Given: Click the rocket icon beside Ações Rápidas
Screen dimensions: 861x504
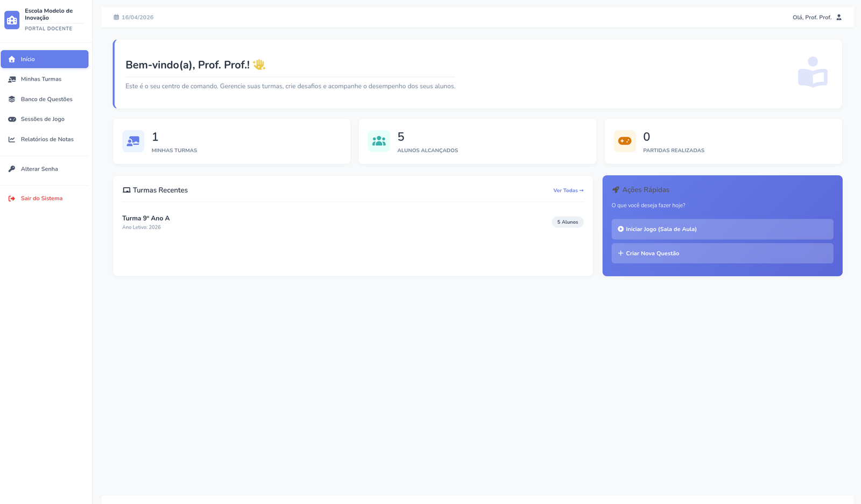Looking at the screenshot, I should [x=616, y=190].
